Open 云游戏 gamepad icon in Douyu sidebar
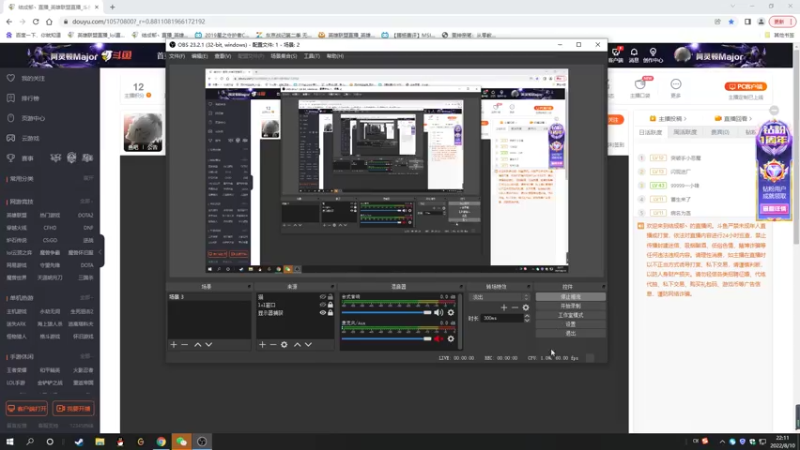 [x=11, y=138]
